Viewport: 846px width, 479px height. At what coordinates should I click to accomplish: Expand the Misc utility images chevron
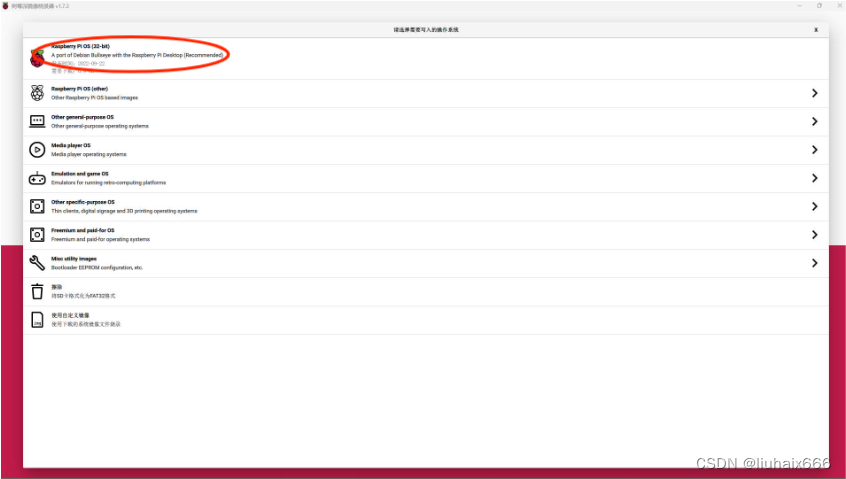tap(815, 263)
